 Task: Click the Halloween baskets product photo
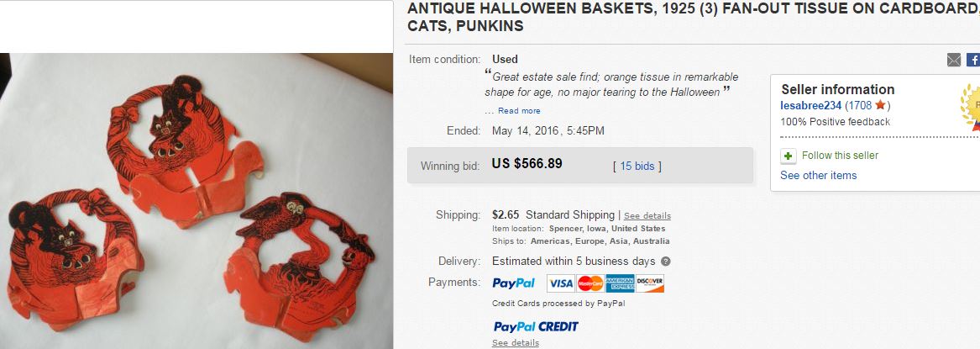click(197, 201)
